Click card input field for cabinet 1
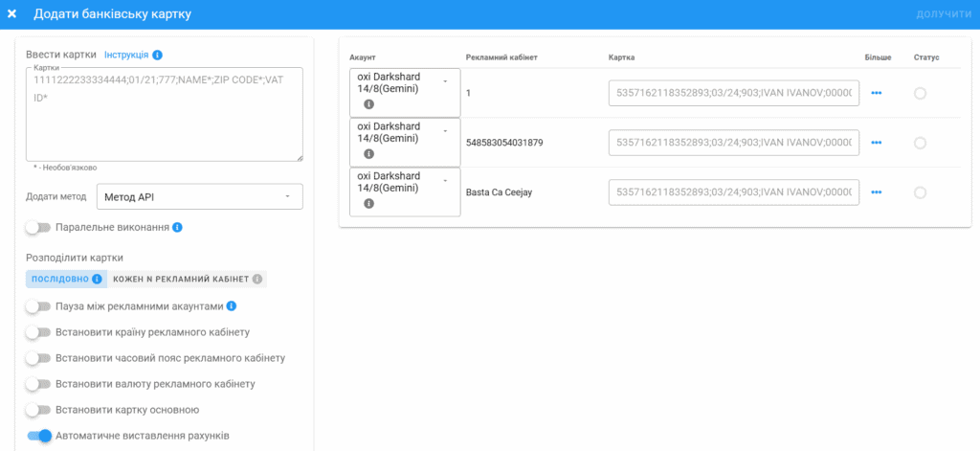 click(x=734, y=93)
